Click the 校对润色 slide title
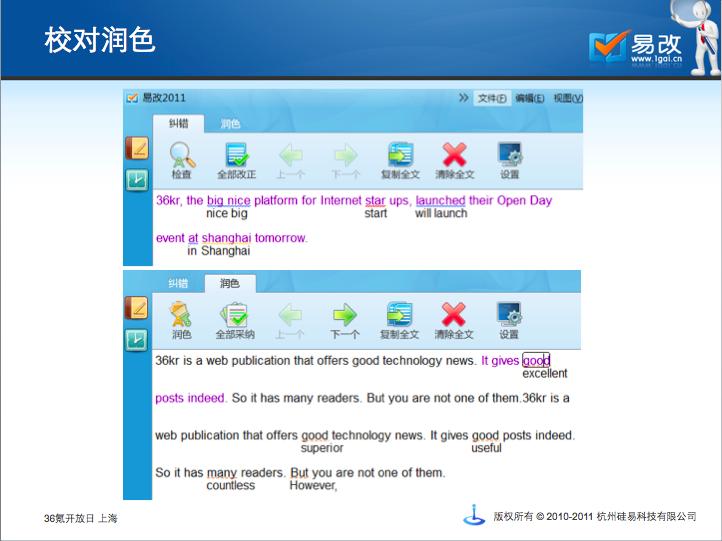 [99, 41]
